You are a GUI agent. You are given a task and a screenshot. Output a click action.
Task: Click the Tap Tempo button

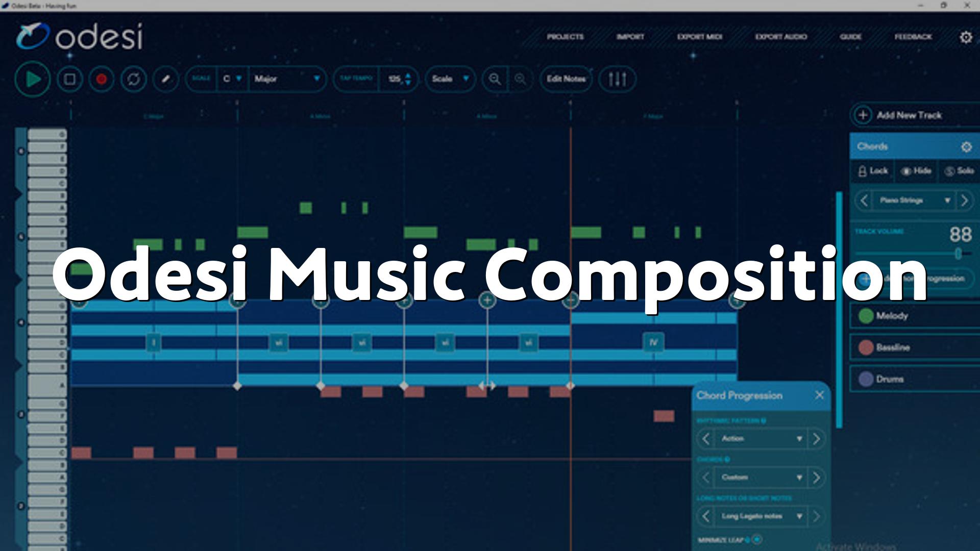click(x=356, y=79)
